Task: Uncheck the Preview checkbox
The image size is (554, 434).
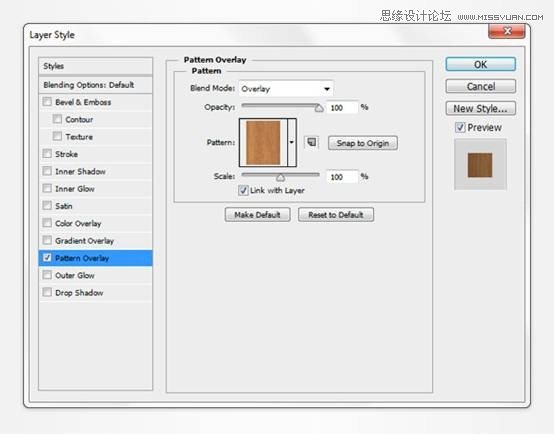Action: coord(460,127)
